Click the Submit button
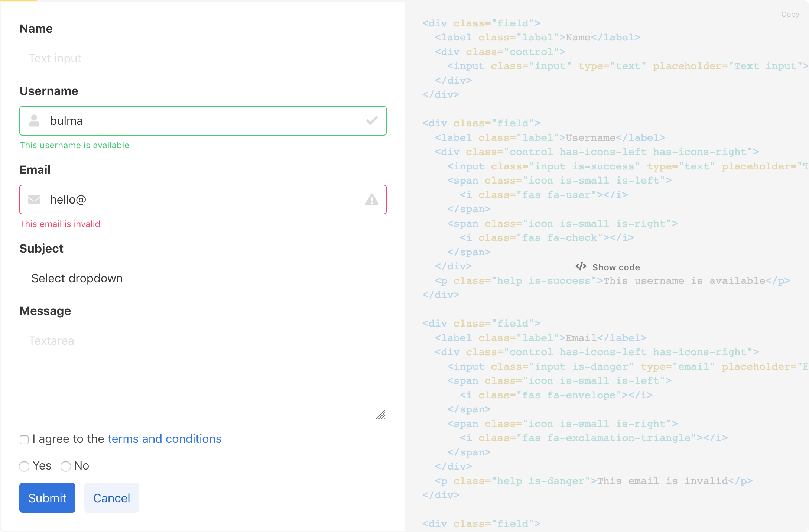The width and height of the screenshot is (809, 532). point(47,498)
